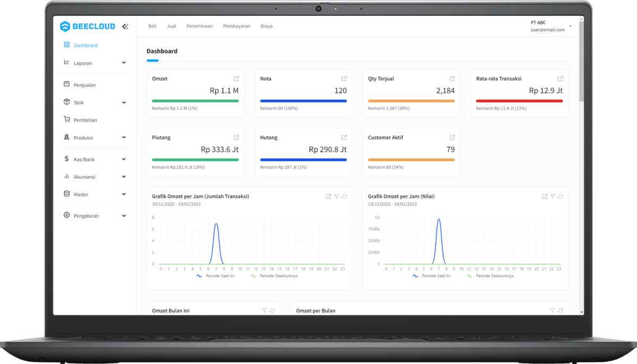Open the Penerimaan shortcut in the top bar
The width and height of the screenshot is (637, 364).
[200, 26]
